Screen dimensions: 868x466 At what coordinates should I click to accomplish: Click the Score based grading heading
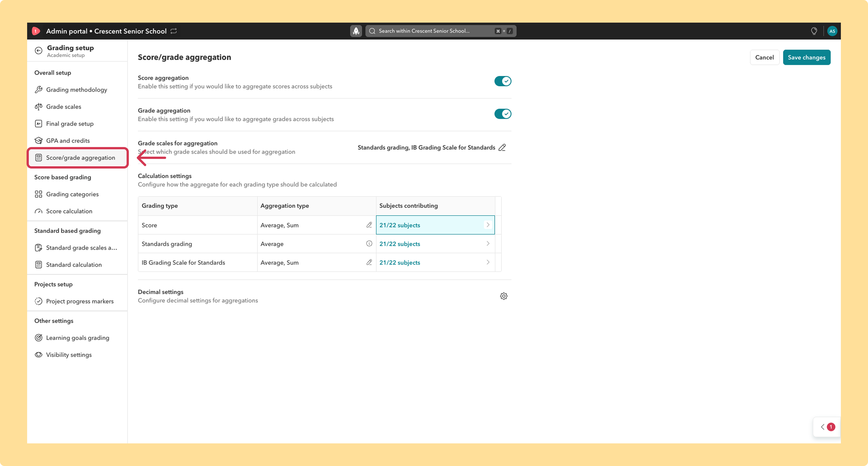coord(63,177)
